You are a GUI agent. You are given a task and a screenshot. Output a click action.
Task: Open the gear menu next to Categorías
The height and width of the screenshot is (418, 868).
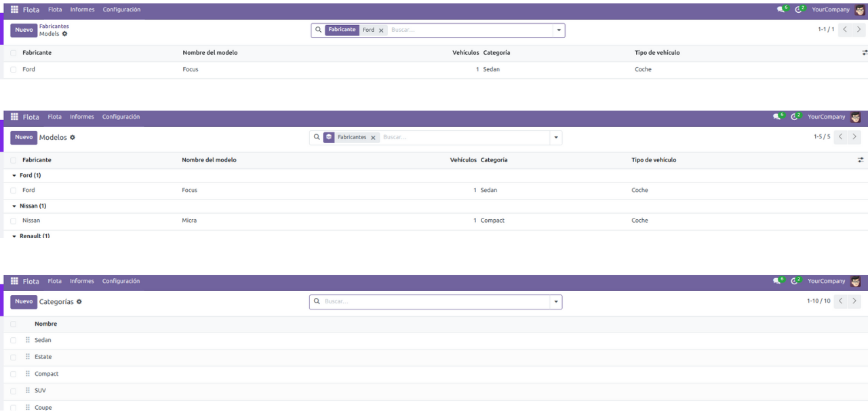[x=79, y=301]
